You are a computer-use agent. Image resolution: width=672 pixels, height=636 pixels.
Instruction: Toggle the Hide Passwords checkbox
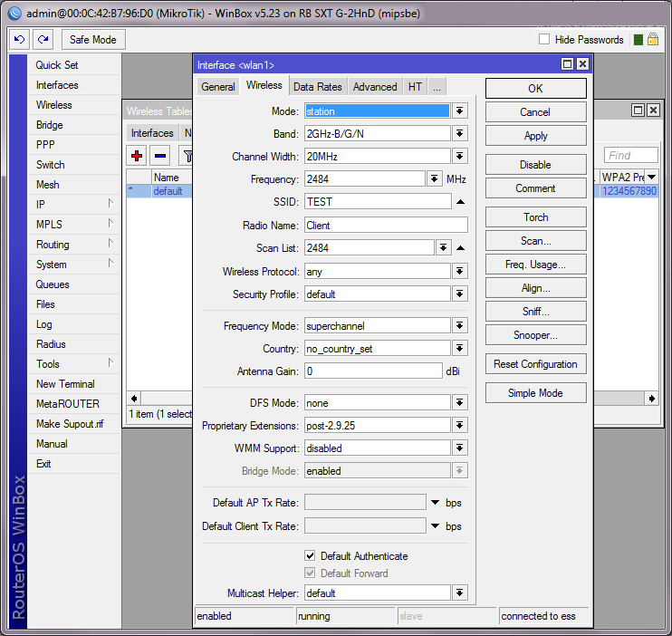point(544,39)
